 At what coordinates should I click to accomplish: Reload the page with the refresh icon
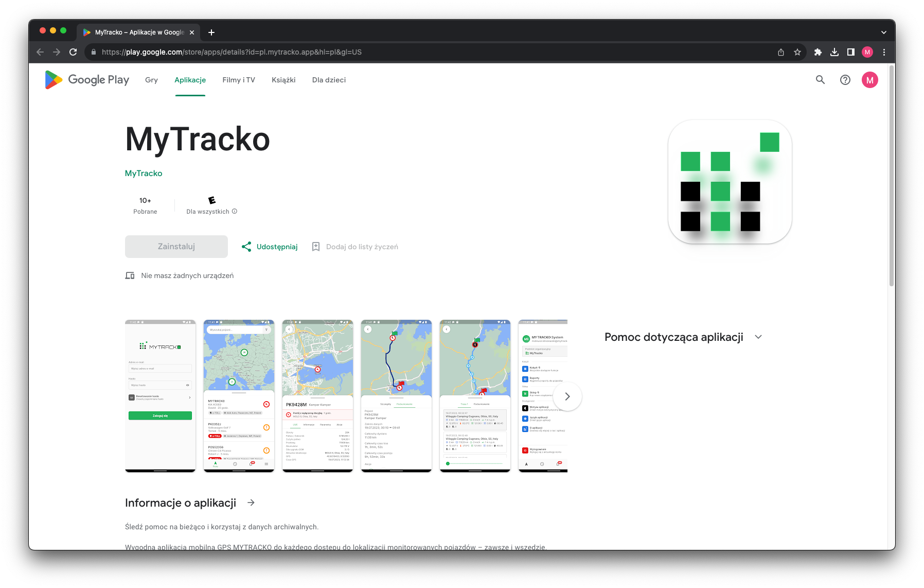tap(73, 52)
